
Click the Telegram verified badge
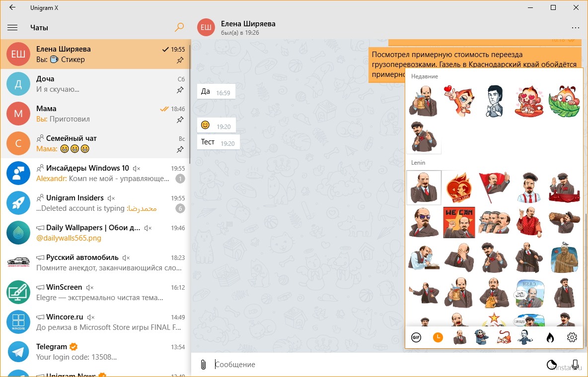tap(74, 346)
